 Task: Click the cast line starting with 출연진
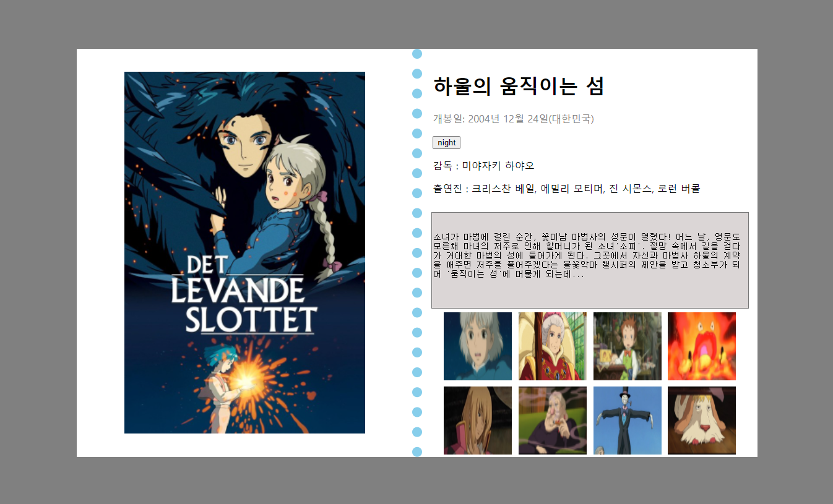tap(566, 189)
